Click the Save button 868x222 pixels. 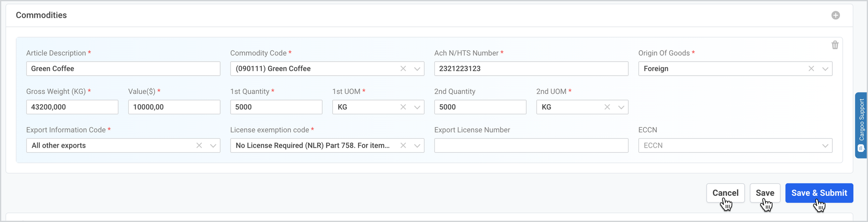[x=765, y=193]
